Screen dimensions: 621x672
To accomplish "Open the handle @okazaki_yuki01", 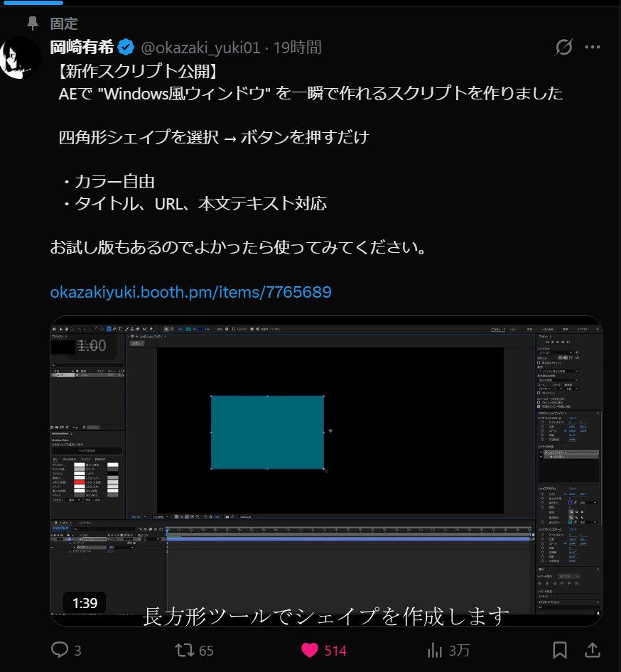I will point(200,48).
